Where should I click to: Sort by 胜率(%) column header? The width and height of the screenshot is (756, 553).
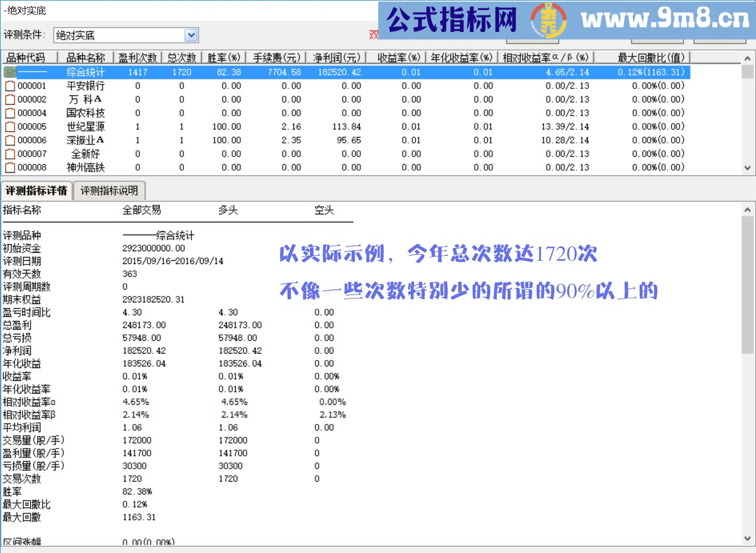coord(224,58)
